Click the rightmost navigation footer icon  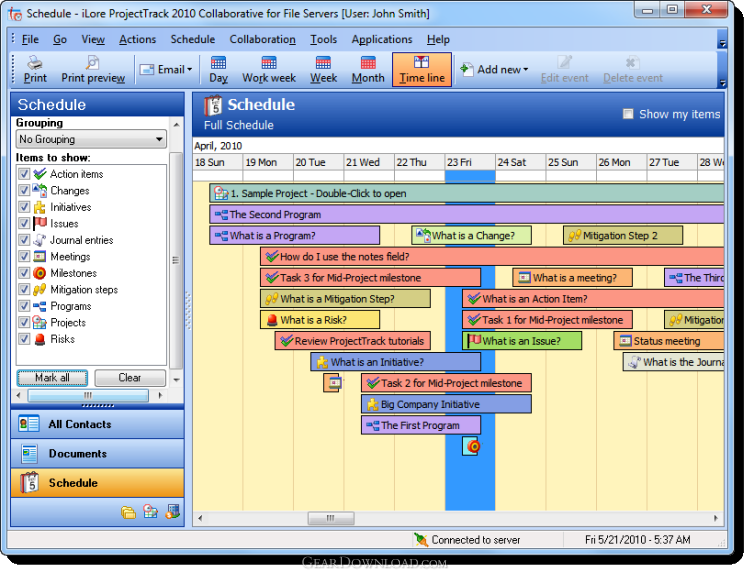pos(173,512)
